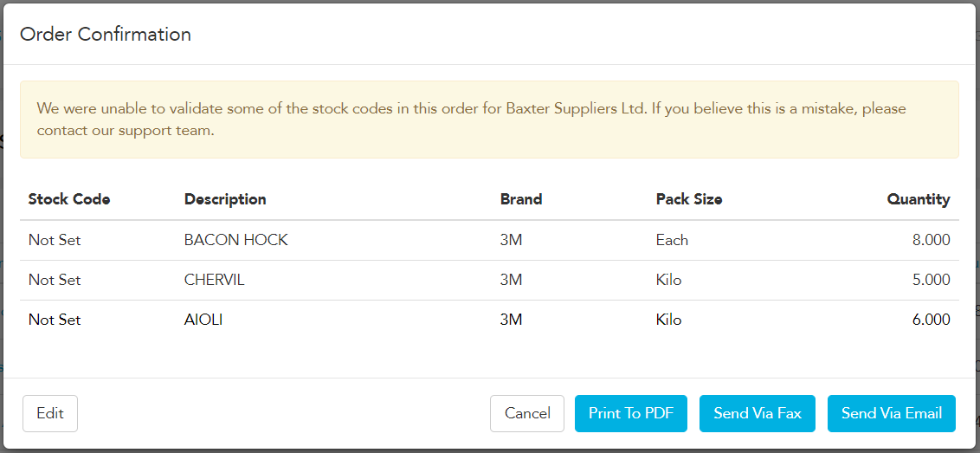
Task: Click the Kilo pack size for AIOLI
Action: click(668, 320)
